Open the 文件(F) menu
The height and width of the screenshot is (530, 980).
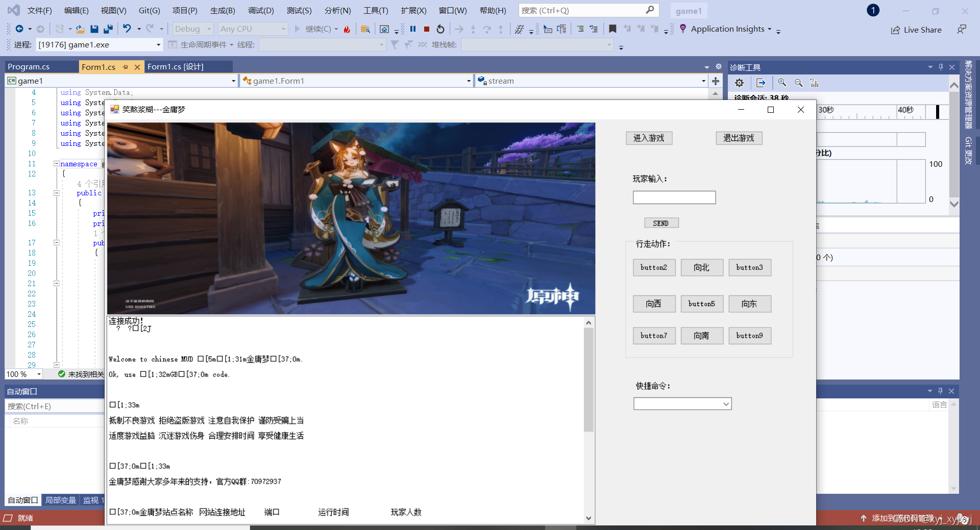40,10
